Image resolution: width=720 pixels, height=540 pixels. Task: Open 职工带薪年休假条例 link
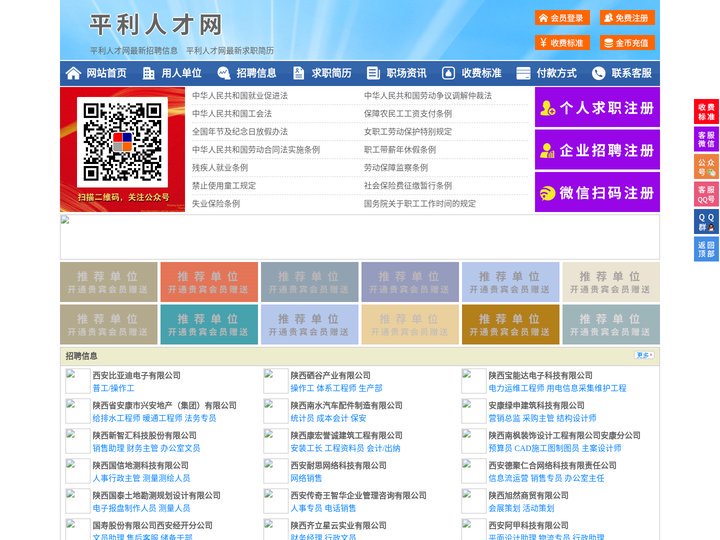tap(400, 150)
